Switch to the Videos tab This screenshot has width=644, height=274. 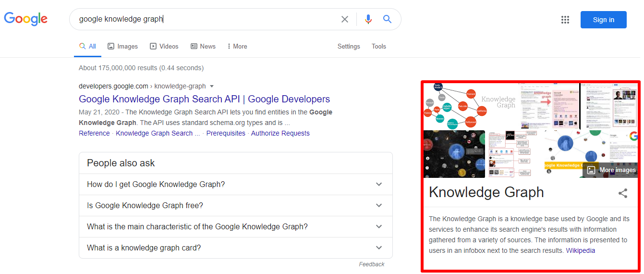(164, 47)
